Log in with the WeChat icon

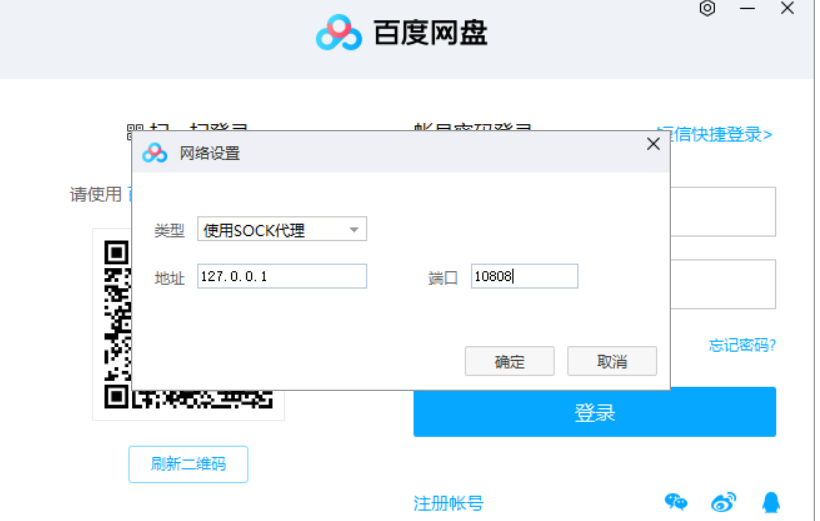click(x=676, y=502)
